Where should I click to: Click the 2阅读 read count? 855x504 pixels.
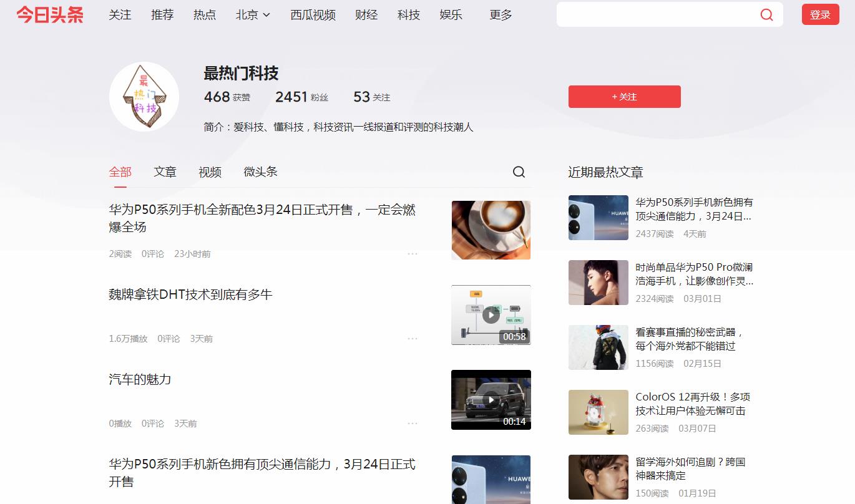coord(120,254)
